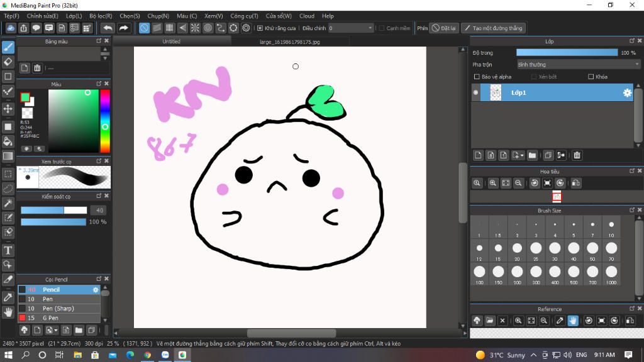Click Tạo một đường thẳng button

coord(493,28)
